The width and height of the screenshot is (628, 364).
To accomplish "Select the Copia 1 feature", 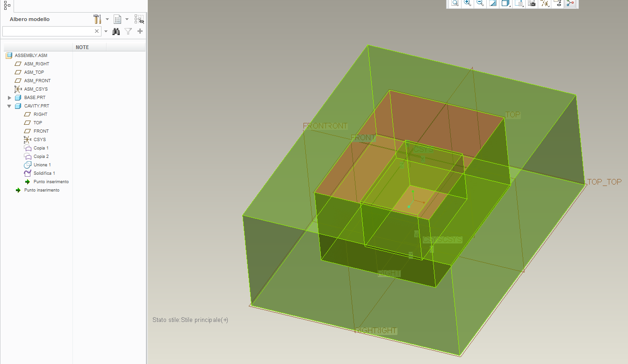I will click(x=41, y=148).
